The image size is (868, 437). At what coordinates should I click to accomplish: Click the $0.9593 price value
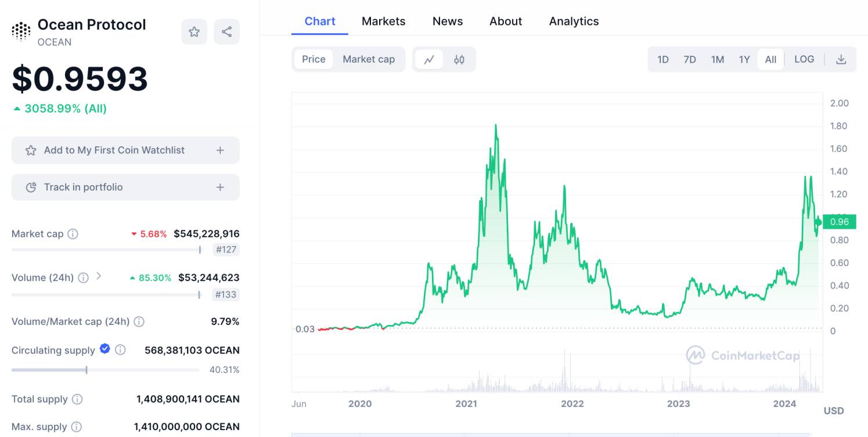[x=80, y=79]
